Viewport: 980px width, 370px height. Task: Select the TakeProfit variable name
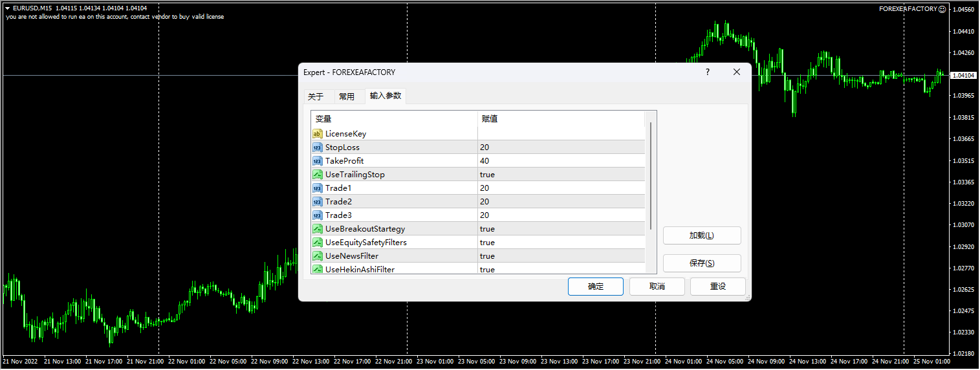[344, 161]
